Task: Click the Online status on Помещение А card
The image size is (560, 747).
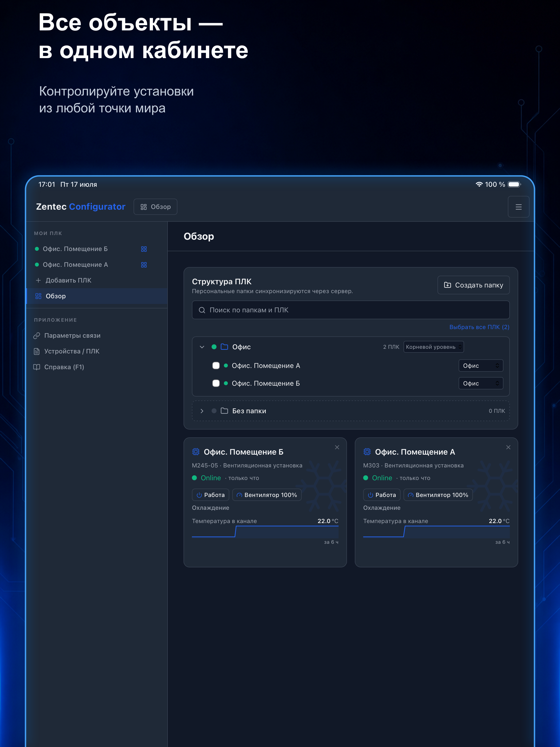Action: click(382, 478)
